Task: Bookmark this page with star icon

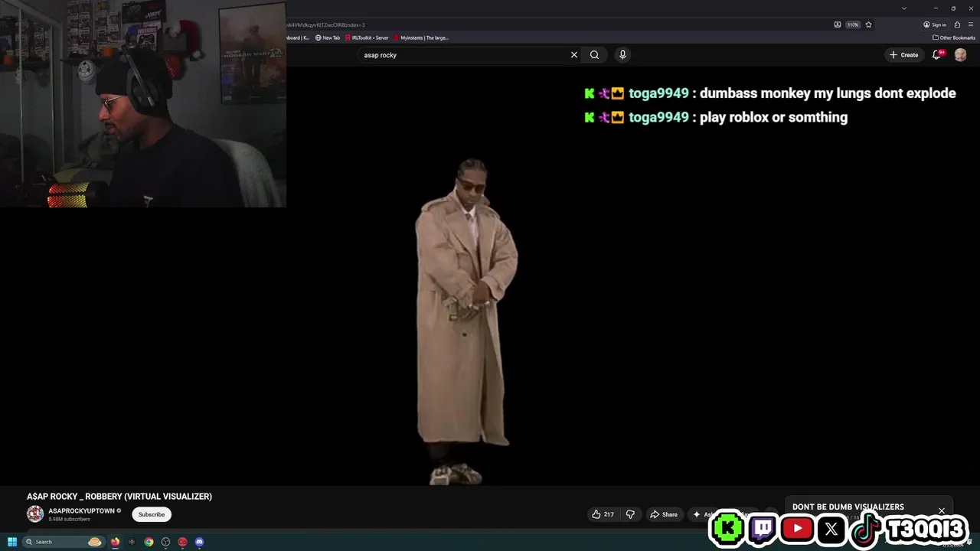Action: click(x=868, y=24)
